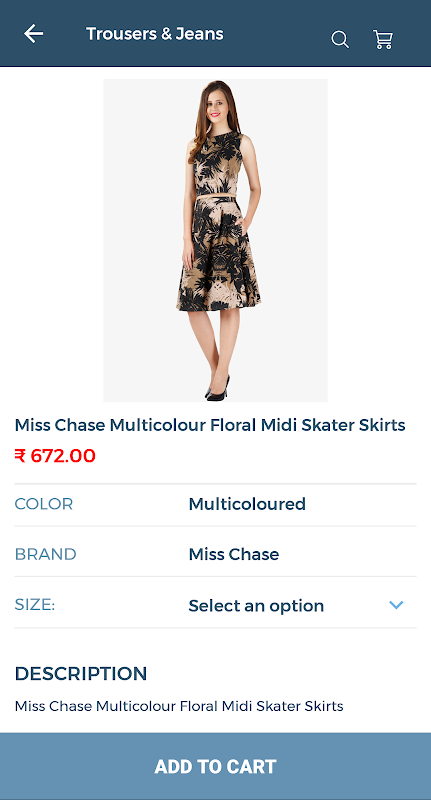Tap the Trousers & Jeans header title
Image resolution: width=431 pixels, height=800 pixels.
(x=155, y=34)
